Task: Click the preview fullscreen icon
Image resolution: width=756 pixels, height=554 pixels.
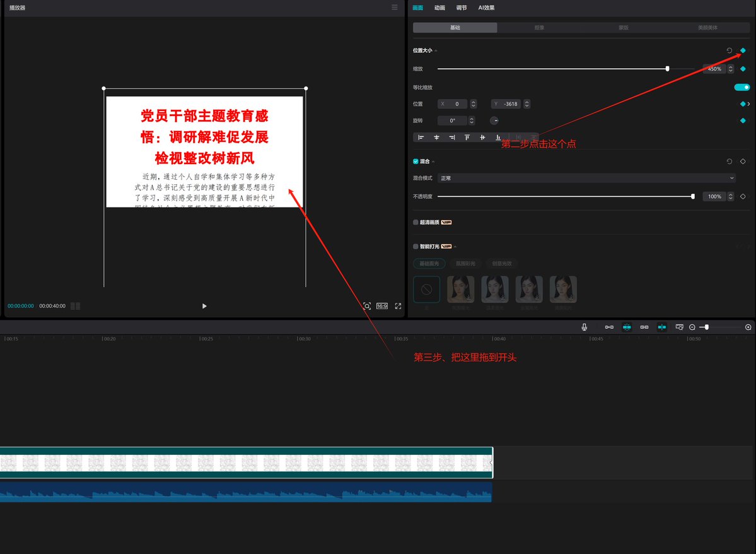Action: [x=398, y=306]
